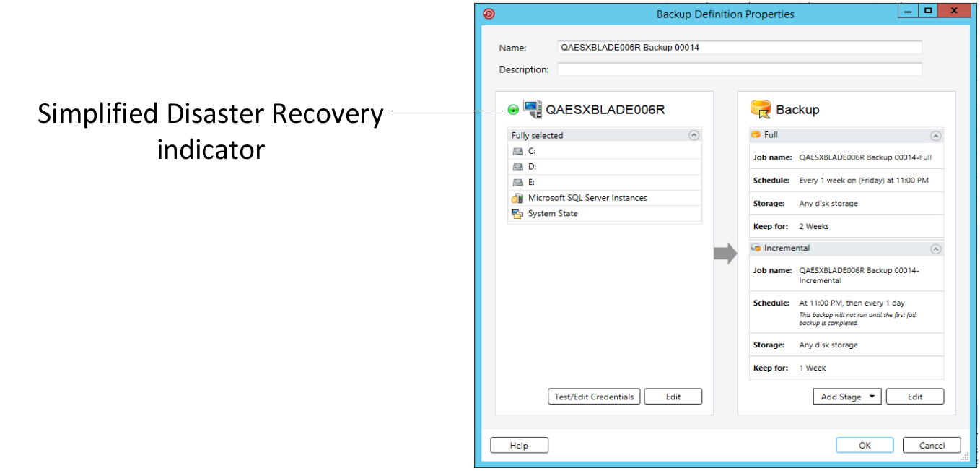Image resolution: width=980 pixels, height=471 pixels.
Task: Click the green Simplified Disaster Recovery indicator
Action: 513,111
